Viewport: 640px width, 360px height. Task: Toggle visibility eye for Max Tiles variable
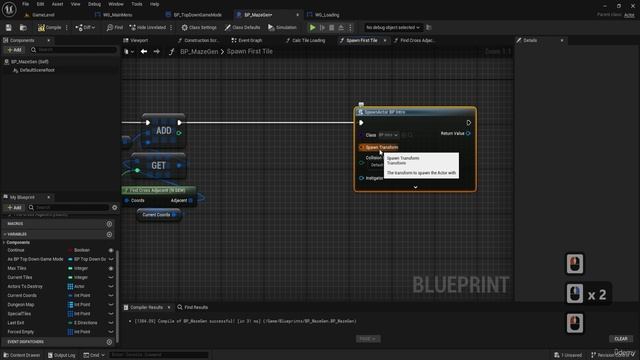point(111,268)
